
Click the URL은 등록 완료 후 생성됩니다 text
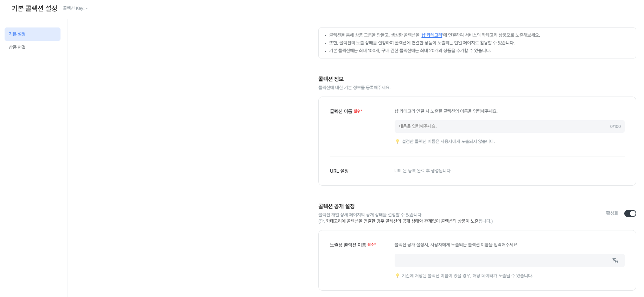click(x=423, y=171)
